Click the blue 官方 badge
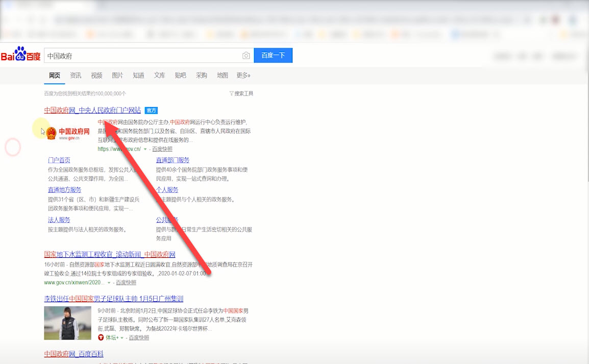The image size is (589, 364). coord(152,110)
